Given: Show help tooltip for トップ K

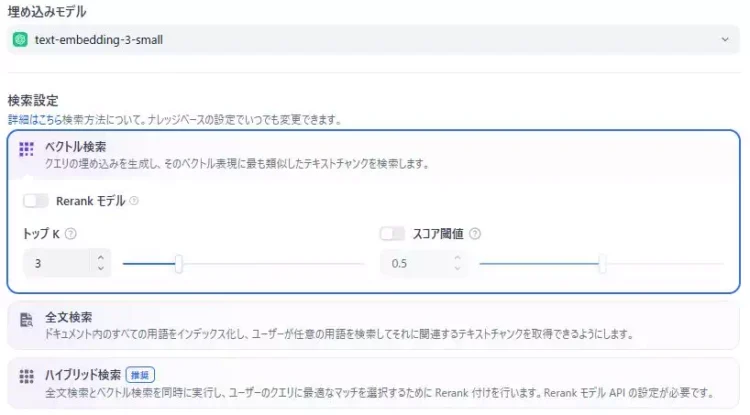Looking at the screenshot, I should click(71, 234).
